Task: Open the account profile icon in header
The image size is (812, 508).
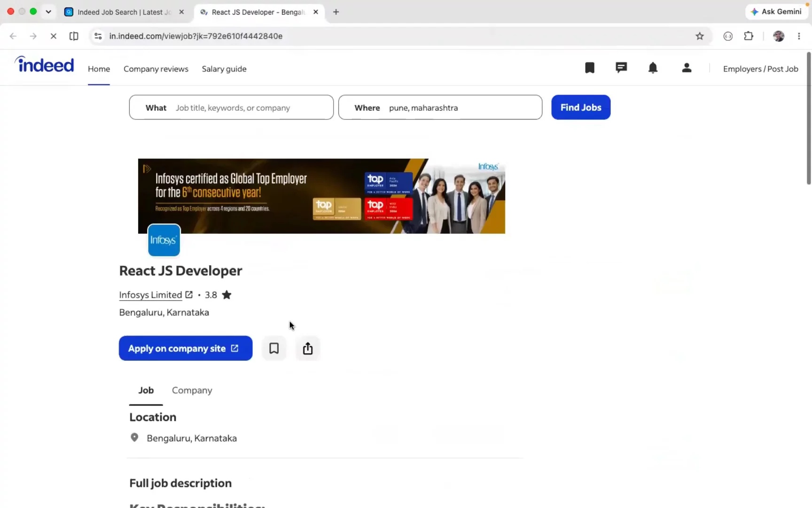Action: click(x=687, y=68)
